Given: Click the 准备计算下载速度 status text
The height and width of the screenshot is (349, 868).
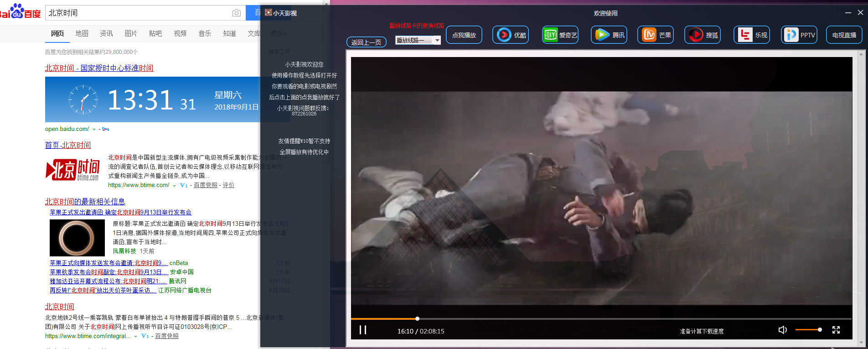Looking at the screenshot, I should click(702, 331).
